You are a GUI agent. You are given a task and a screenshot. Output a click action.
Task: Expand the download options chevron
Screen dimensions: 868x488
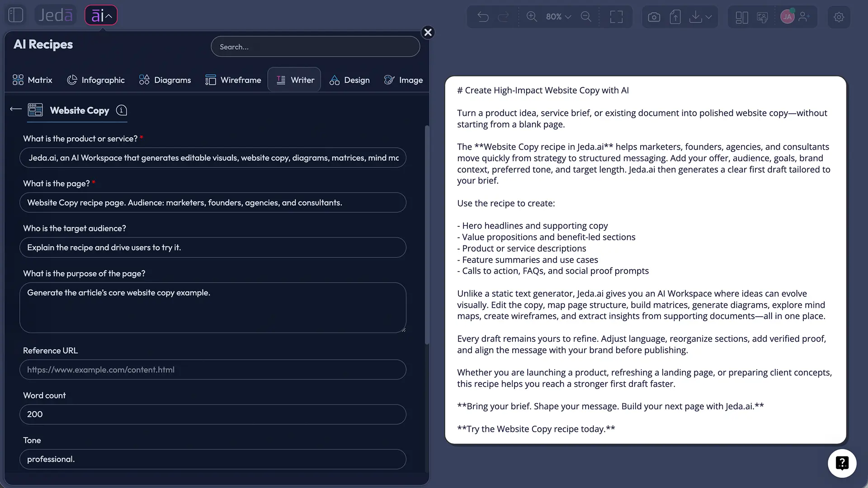pyautogui.click(x=709, y=17)
